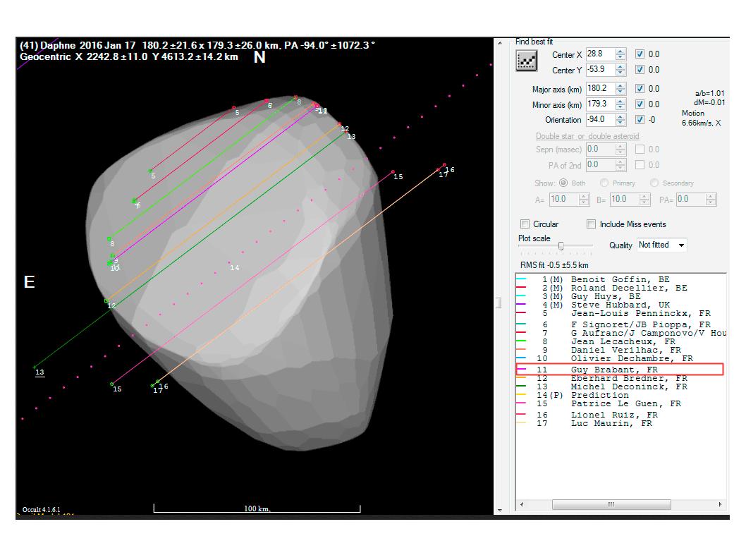Select observer row "Lionel Ruiz, FR"
Image resolution: width=746 pixels, height=560 pixels.
(x=620, y=415)
